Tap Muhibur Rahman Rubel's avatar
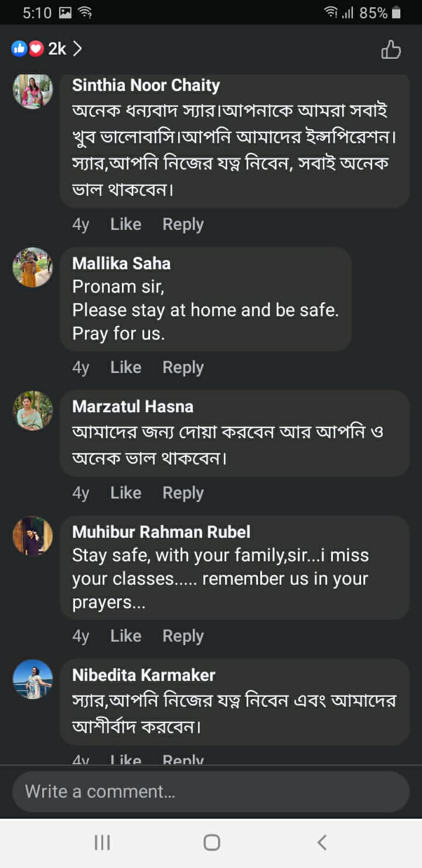This screenshot has width=422, height=868. [33, 536]
